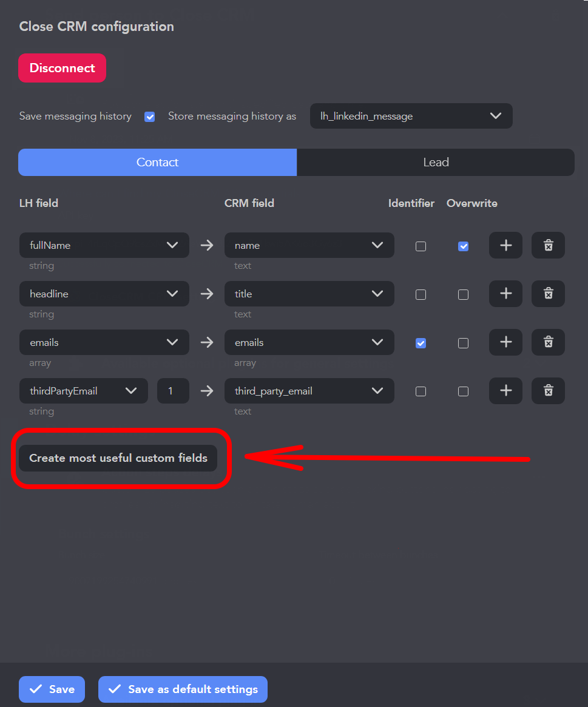This screenshot has width=588, height=707.
Task: Disable Overwrite for the fullName mapping
Action: pos(463,246)
